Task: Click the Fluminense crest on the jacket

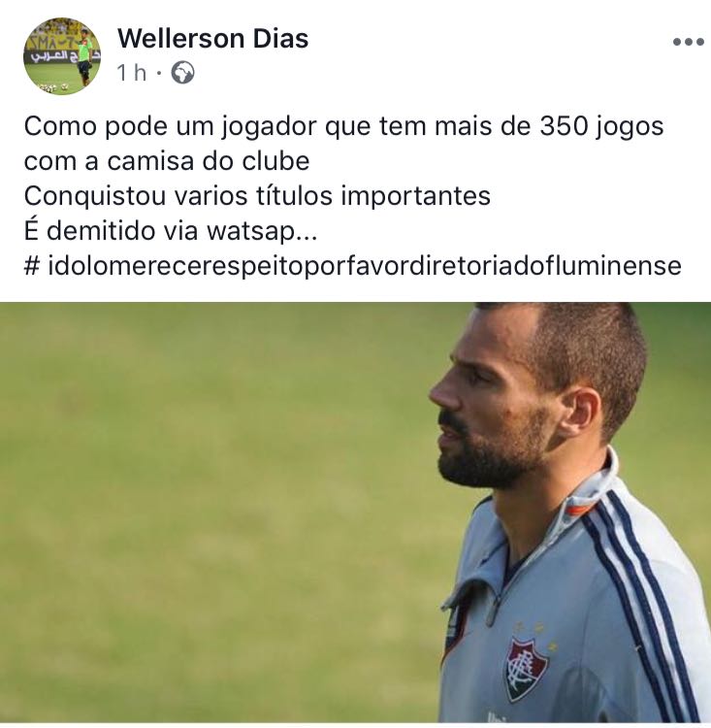Action: (526, 669)
